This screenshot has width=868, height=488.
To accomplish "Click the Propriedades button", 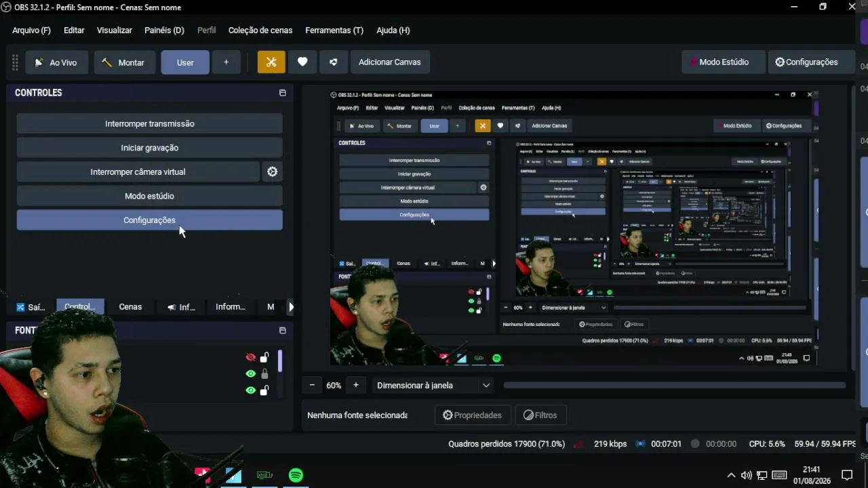I will point(473,415).
